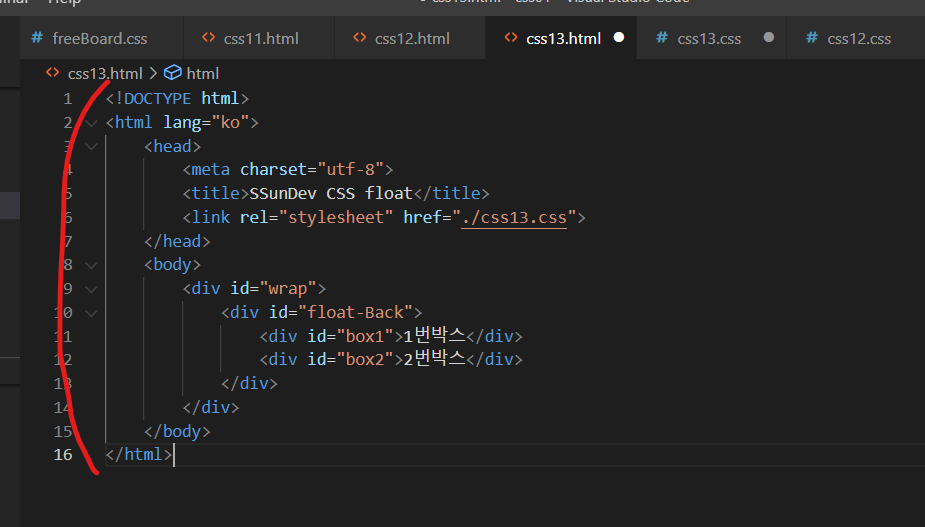Click the html symbol in the breadcrumb
925x527 pixels.
click(x=202, y=73)
